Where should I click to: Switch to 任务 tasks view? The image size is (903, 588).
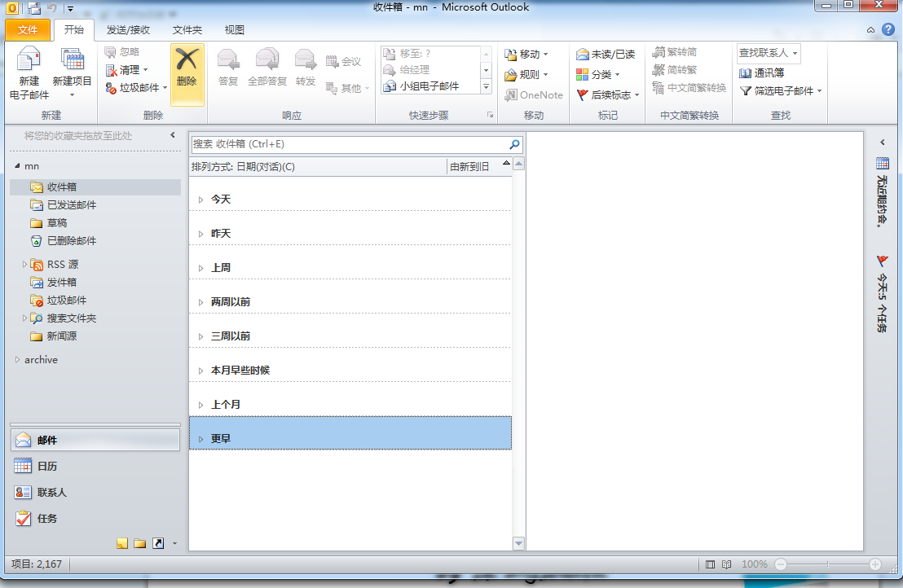point(95,519)
